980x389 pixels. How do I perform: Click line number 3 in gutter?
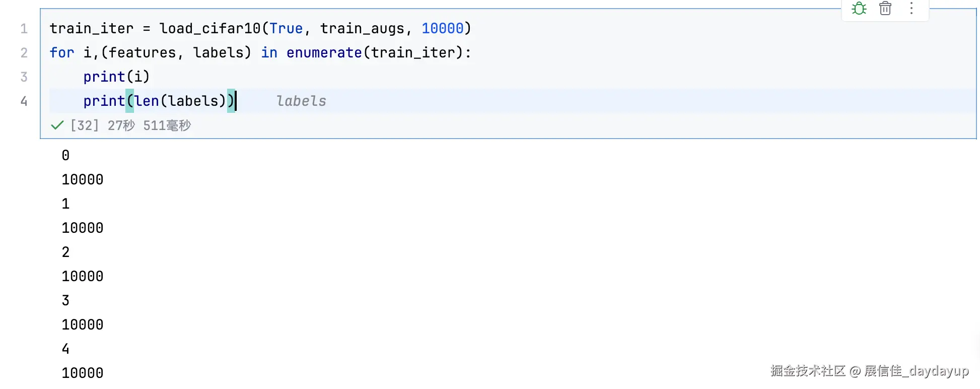pos(24,77)
